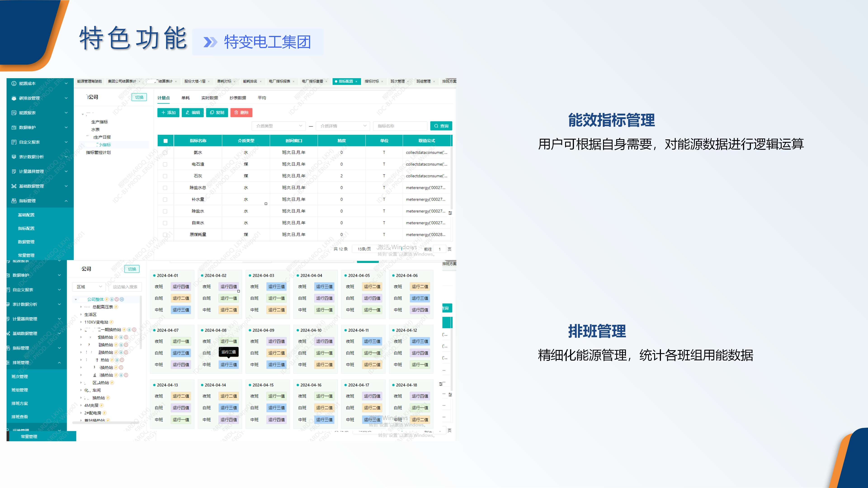Open the 班次管理 page tab
This screenshot has height=488, width=868.
397,82
